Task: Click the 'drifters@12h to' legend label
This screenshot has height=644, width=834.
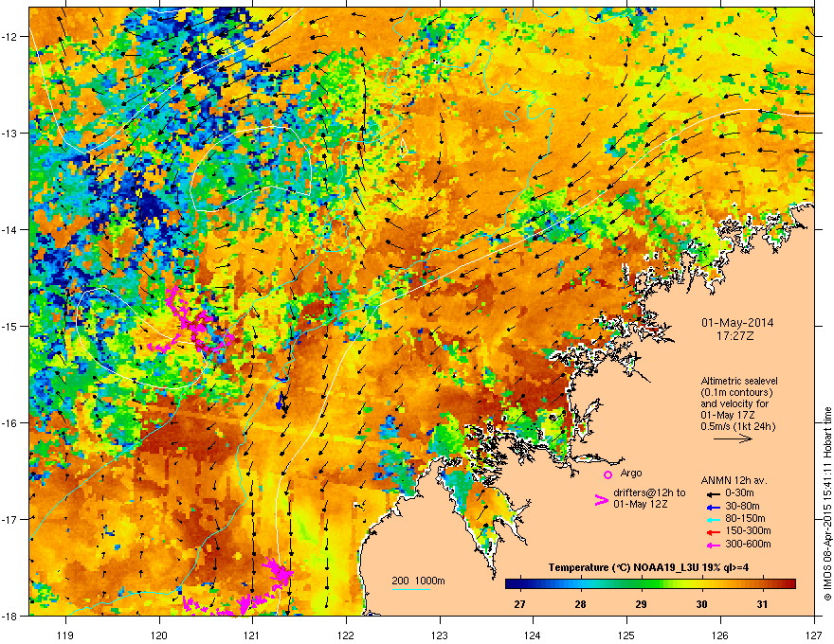Action: pyautogui.click(x=649, y=492)
